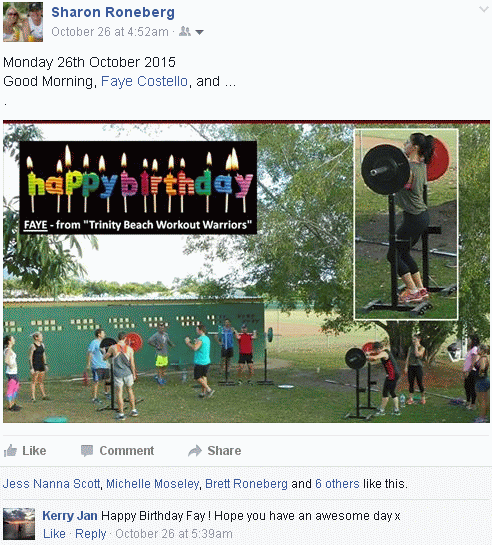492x545 pixels.
Task: Open Sharon Roneberg's profile name link
Action: click(113, 12)
